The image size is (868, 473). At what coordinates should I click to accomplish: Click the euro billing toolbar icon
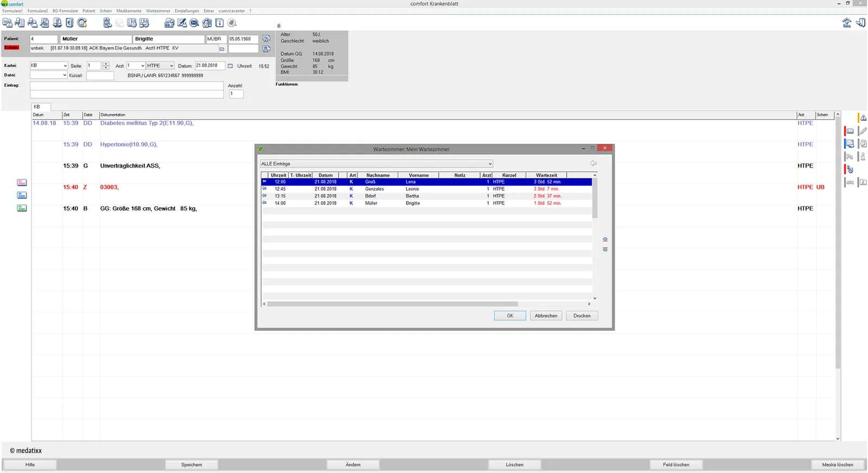click(x=69, y=23)
